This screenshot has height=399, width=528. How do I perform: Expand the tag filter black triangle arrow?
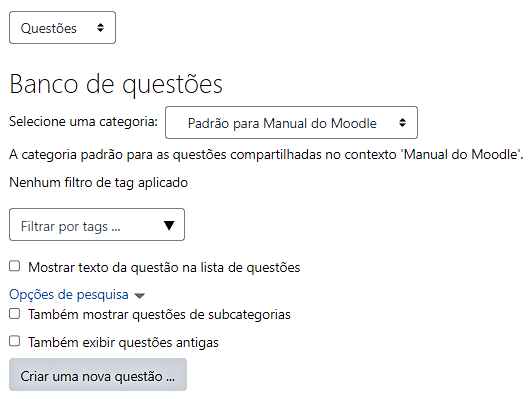pyautogui.click(x=169, y=225)
